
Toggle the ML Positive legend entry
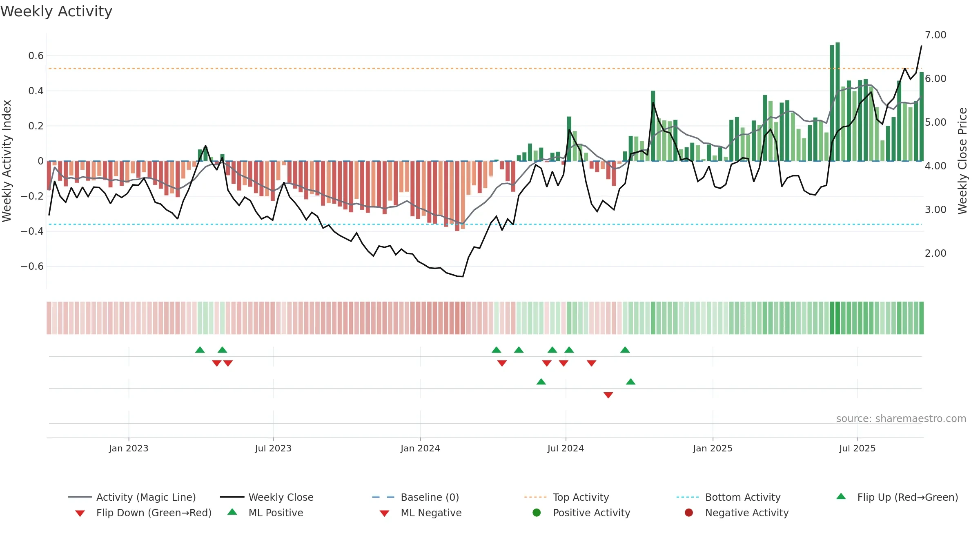265,513
